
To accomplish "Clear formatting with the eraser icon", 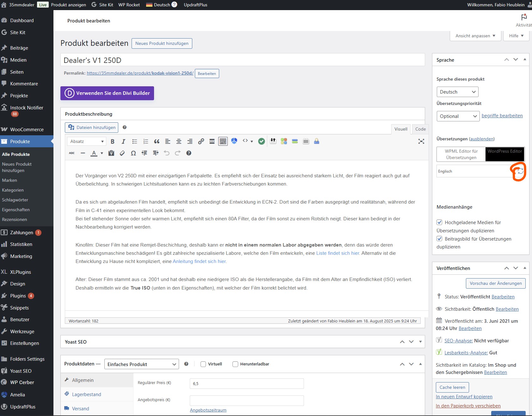I will click(122, 153).
